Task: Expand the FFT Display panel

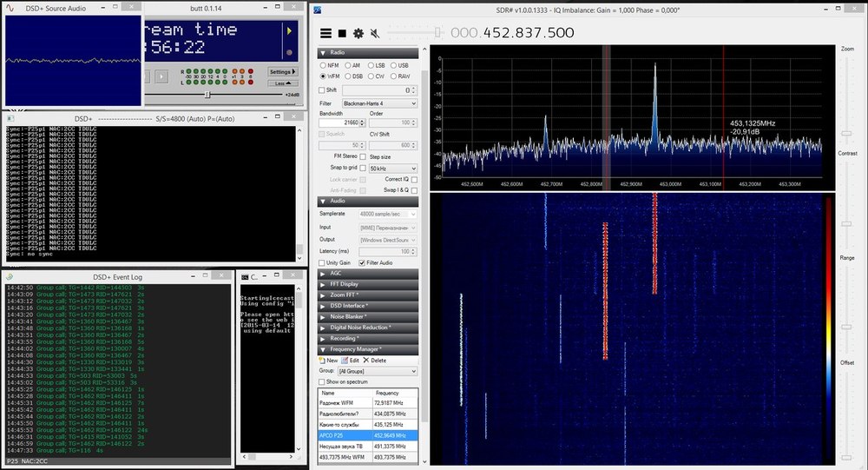Action: pyautogui.click(x=367, y=284)
